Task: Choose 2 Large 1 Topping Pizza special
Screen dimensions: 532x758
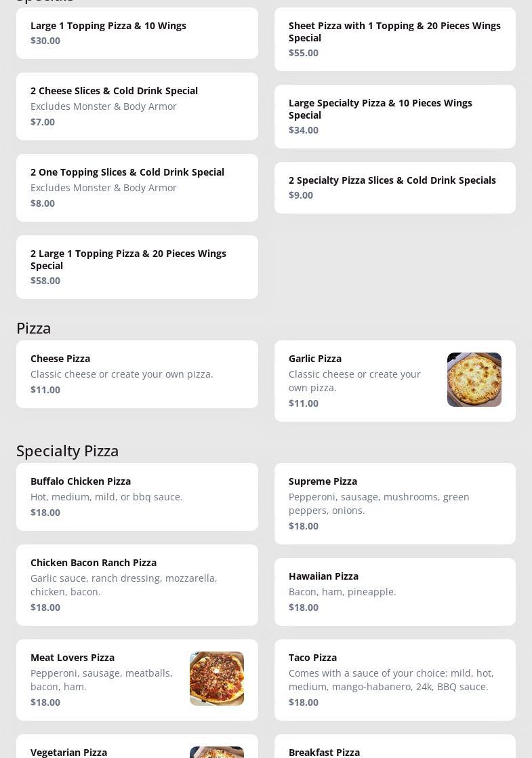Action: (x=137, y=267)
